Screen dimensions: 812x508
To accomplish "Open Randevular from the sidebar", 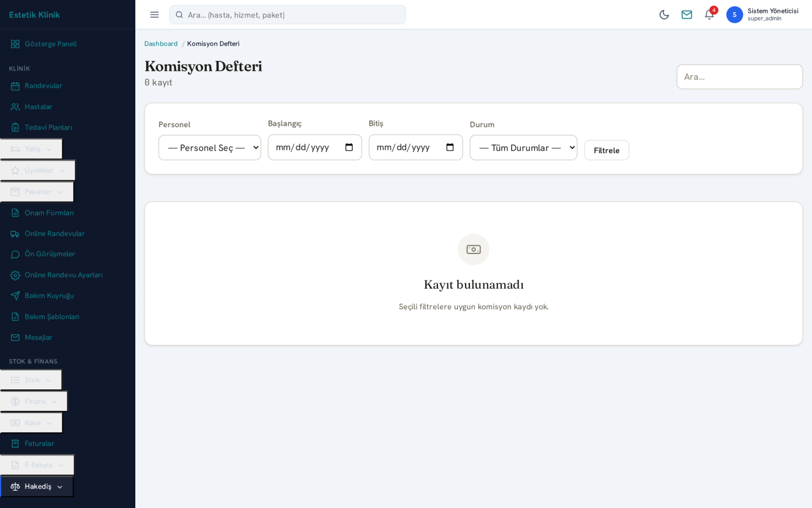I will [43, 86].
